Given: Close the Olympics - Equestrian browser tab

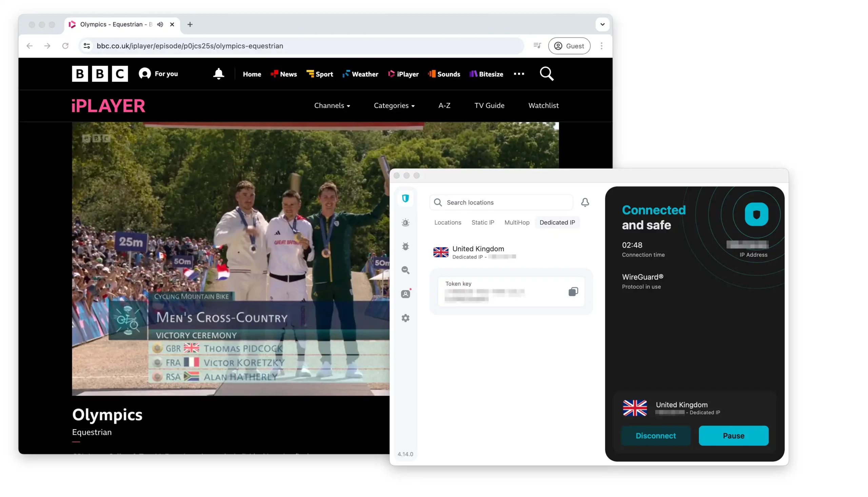Looking at the screenshot, I should tap(172, 24).
